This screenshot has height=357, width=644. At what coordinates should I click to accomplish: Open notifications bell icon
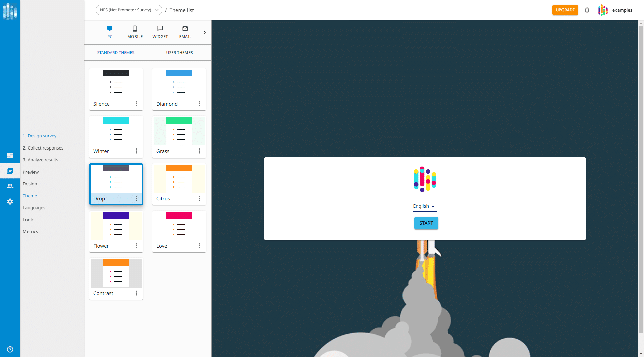587,10
